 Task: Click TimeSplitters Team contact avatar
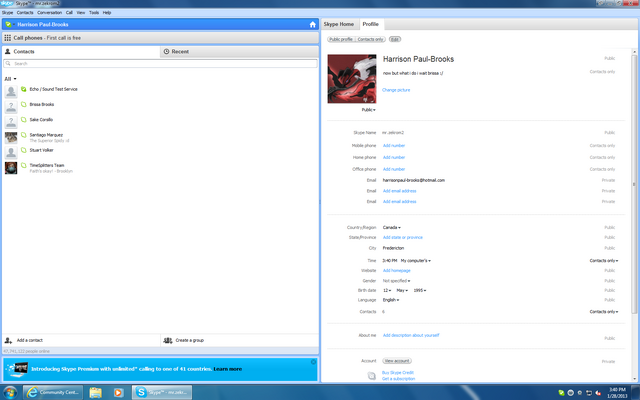(11, 168)
